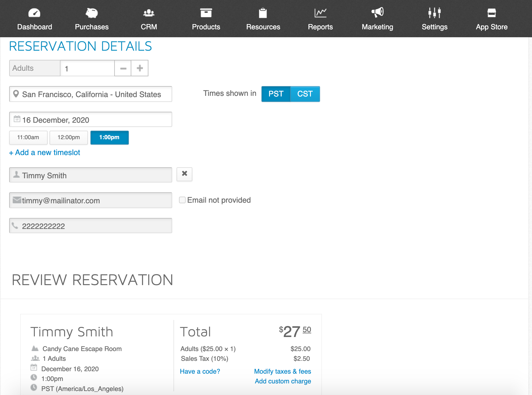Screen dimensions: 532x395
Task: Click the envelope icon in the email field
Action: (x=17, y=200)
